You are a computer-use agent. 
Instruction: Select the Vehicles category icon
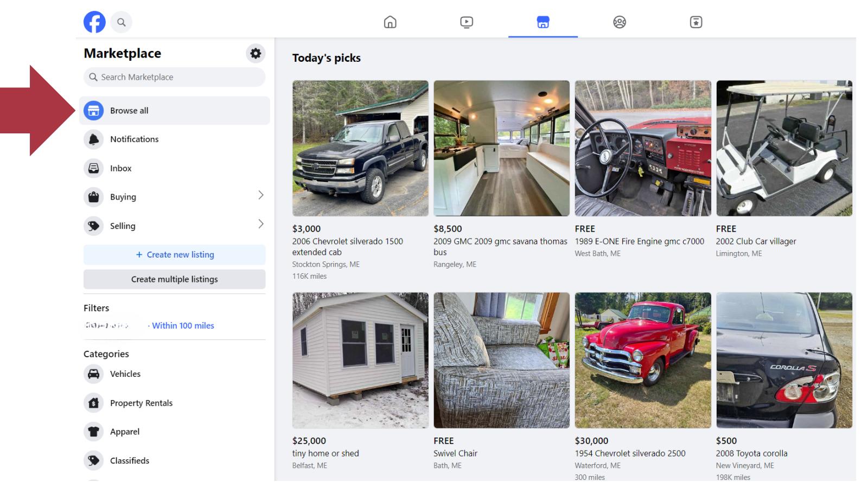tap(93, 374)
